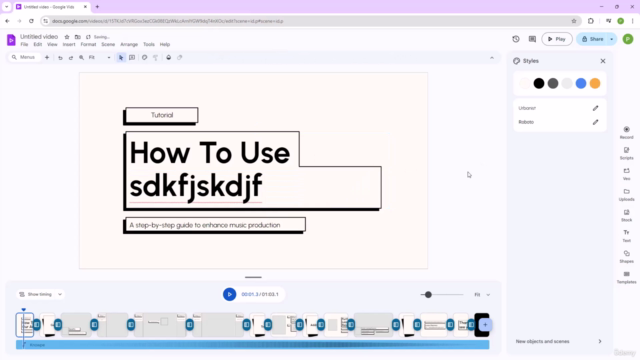Redo the last action

click(x=71, y=58)
